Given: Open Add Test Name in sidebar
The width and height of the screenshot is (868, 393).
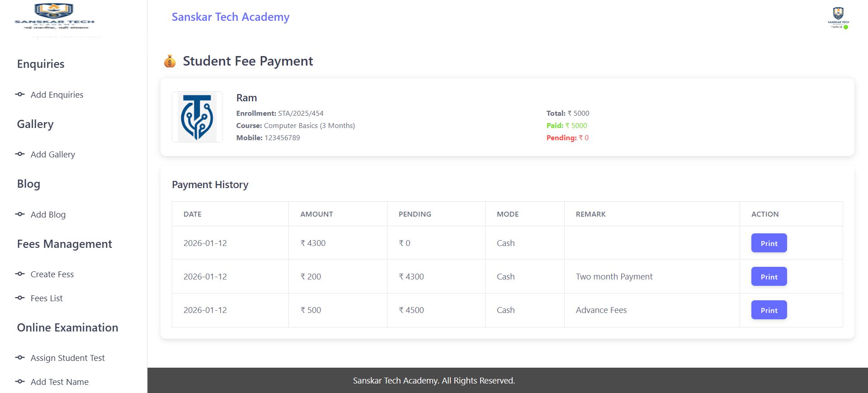Looking at the screenshot, I should point(60,382).
